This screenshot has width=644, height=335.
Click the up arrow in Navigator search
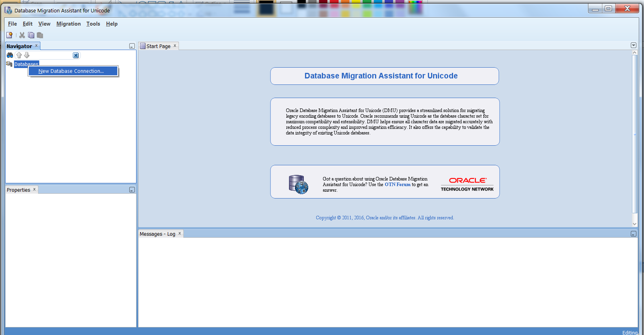(19, 55)
